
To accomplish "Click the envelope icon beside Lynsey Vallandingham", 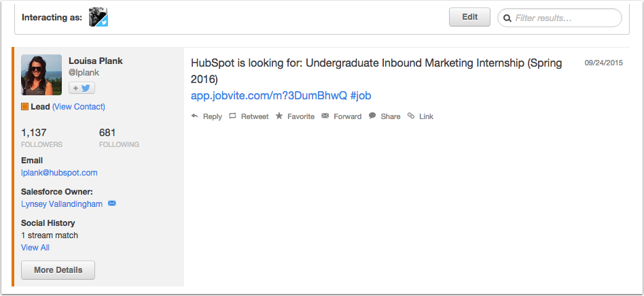I will pyautogui.click(x=111, y=203).
